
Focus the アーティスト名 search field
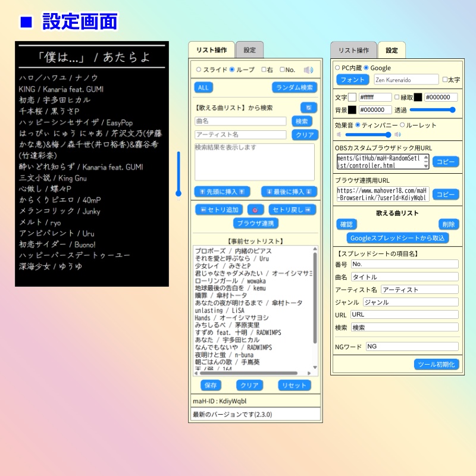(240, 134)
